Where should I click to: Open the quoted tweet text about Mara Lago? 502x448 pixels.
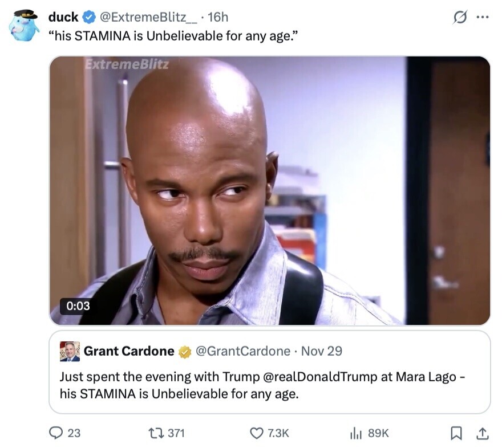(x=262, y=385)
